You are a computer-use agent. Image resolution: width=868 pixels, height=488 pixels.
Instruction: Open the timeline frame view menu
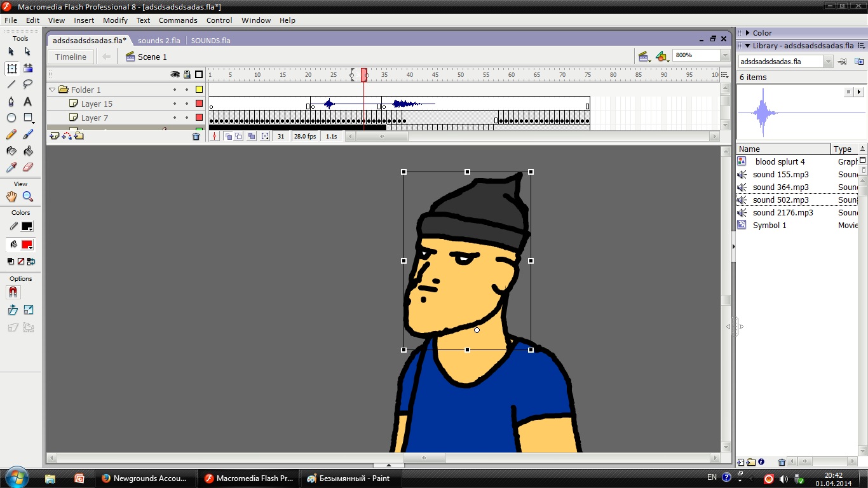[725, 75]
